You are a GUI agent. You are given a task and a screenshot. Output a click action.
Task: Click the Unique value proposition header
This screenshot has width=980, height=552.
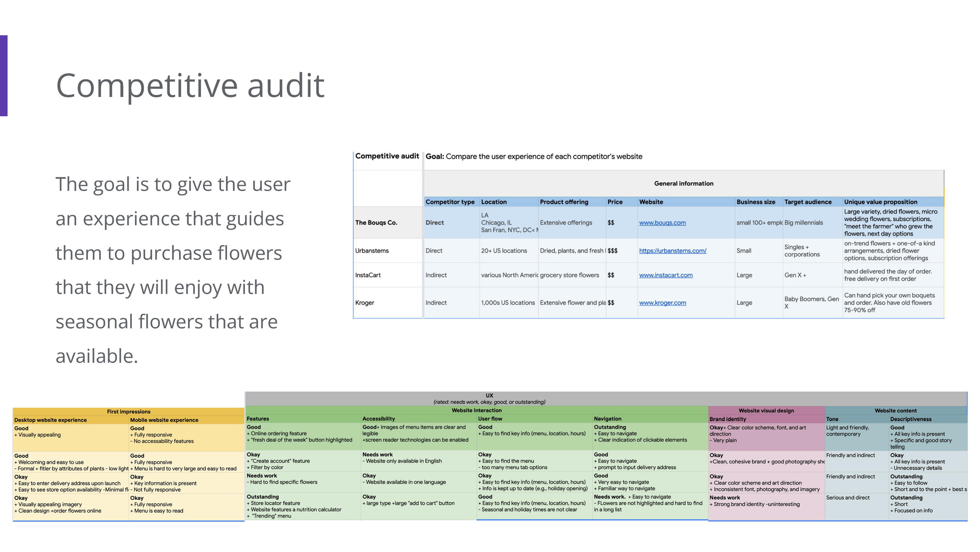tap(880, 202)
